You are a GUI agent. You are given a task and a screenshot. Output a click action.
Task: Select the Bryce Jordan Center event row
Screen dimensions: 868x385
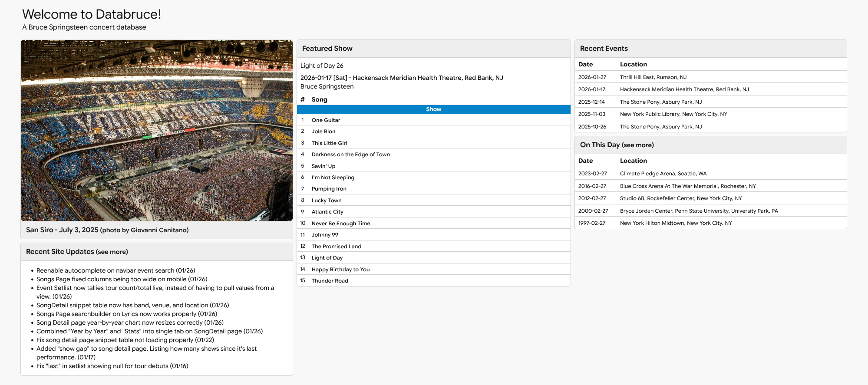tap(699, 211)
